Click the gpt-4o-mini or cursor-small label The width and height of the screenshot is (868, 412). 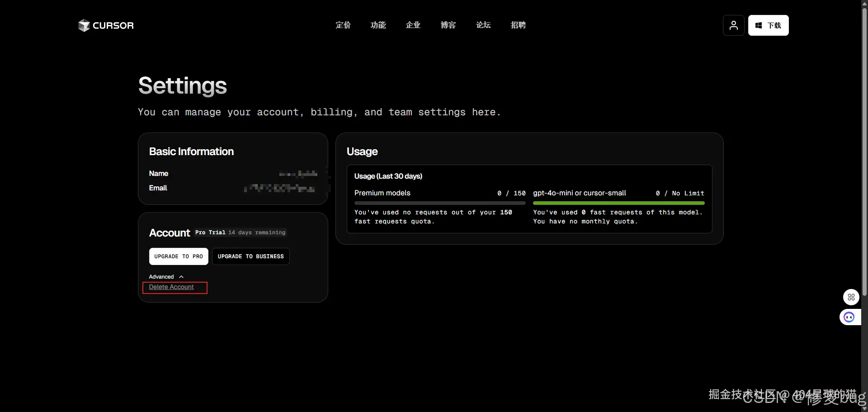click(x=580, y=193)
